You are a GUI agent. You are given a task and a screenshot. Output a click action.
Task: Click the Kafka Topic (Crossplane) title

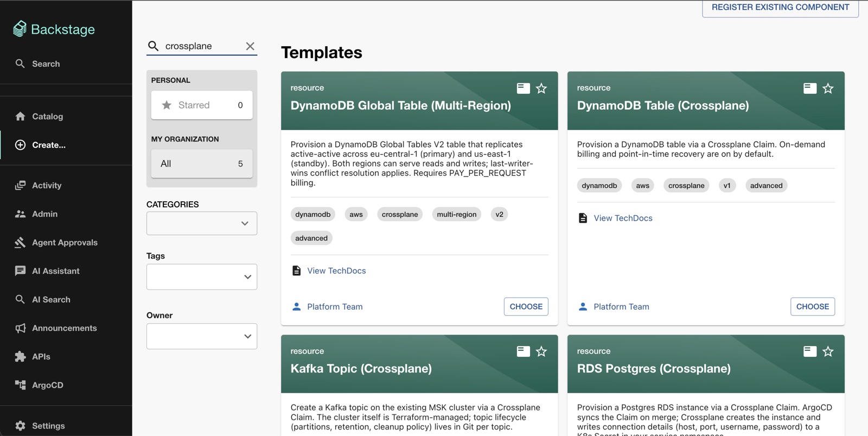coord(361,369)
